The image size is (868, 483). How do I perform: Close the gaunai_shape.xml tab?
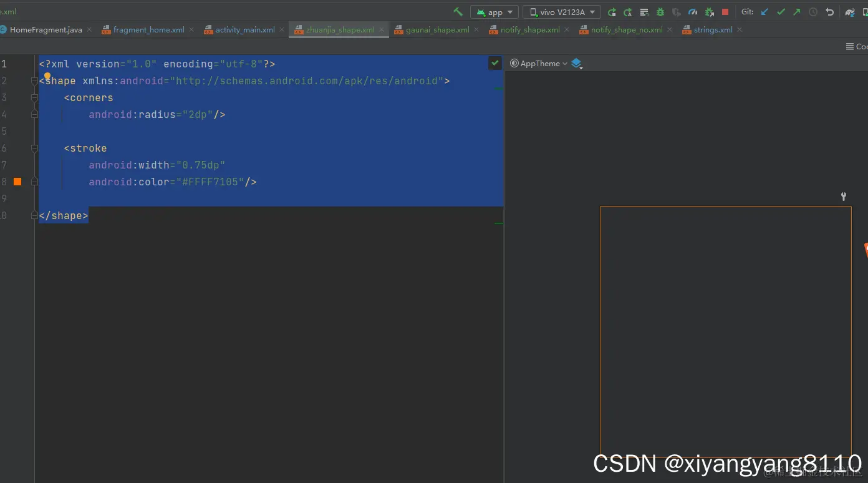(x=476, y=29)
